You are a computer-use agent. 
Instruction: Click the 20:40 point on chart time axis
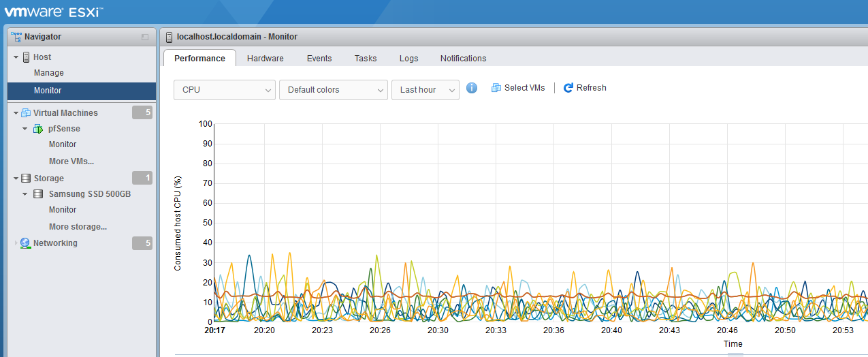tap(611, 330)
